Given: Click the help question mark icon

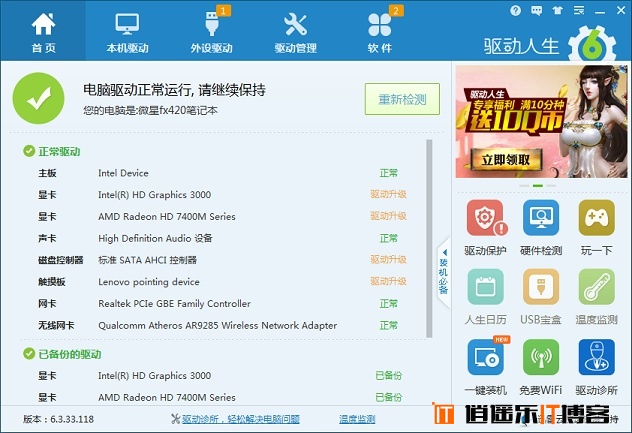Looking at the screenshot, I should [x=515, y=10].
